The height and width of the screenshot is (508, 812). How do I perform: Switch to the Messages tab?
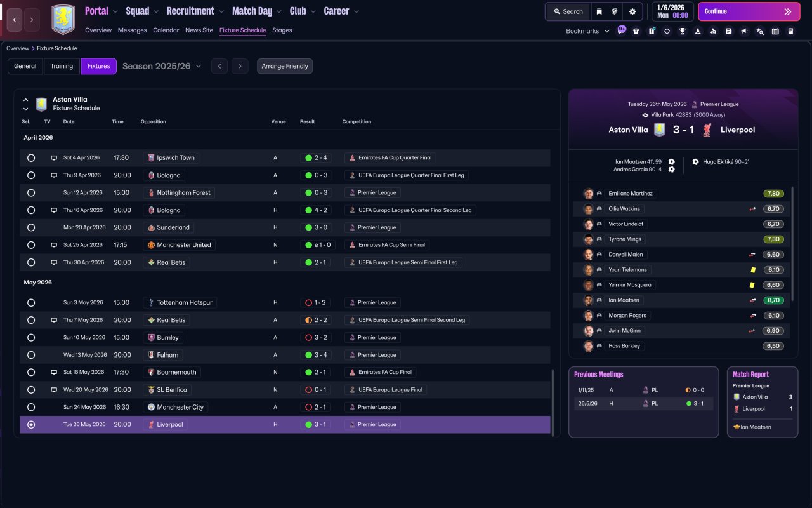132,30
